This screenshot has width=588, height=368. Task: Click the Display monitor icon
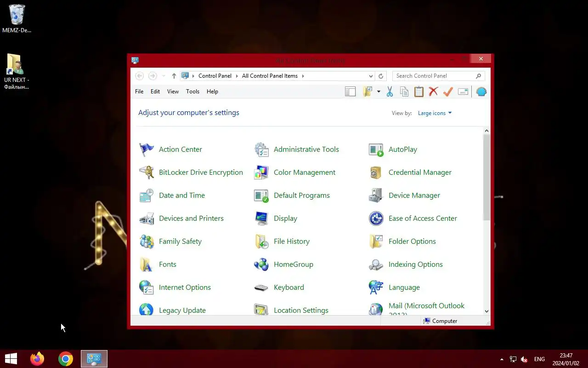tap(261, 218)
